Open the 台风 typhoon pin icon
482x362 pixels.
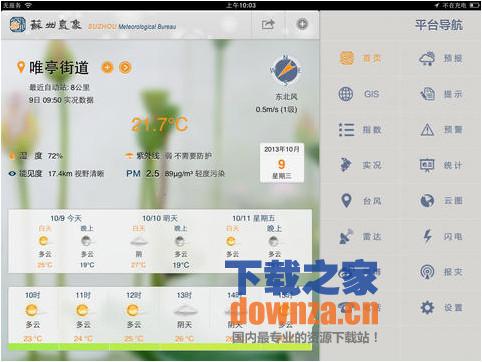point(346,201)
